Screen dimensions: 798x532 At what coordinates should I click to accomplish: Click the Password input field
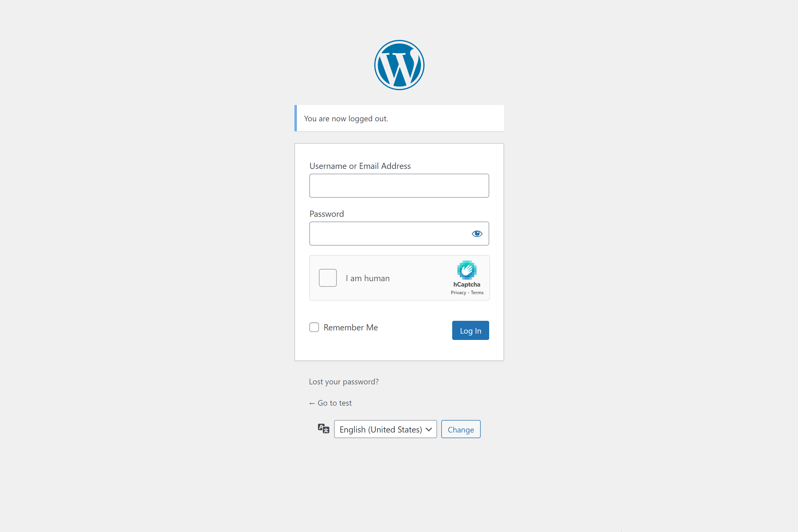(x=399, y=233)
